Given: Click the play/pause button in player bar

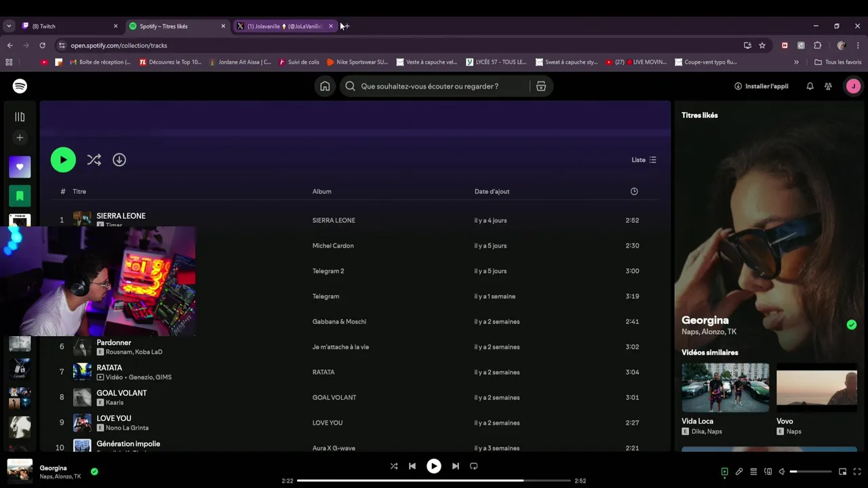Looking at the screenshot, I should point(434,466).
